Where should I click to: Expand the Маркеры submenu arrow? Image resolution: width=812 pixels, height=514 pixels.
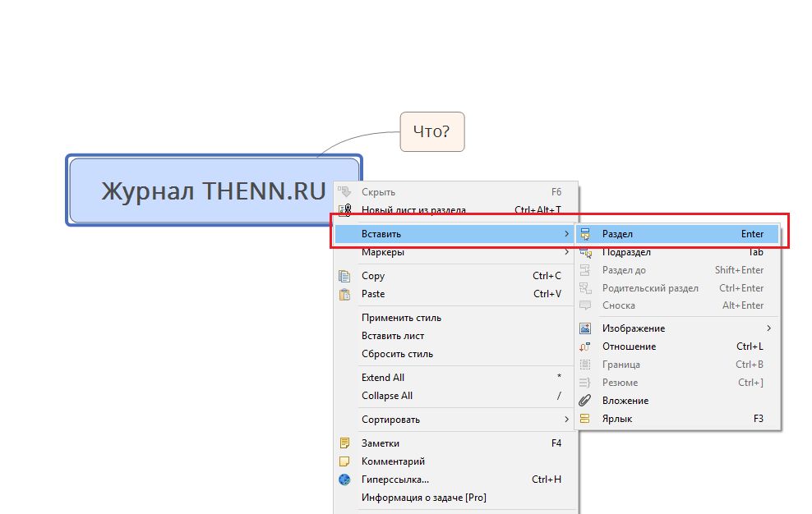[566, 252]
